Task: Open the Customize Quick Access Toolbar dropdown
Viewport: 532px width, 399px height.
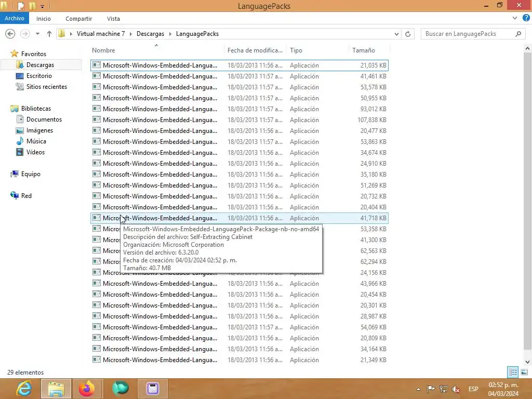Action: coord(42,6)
